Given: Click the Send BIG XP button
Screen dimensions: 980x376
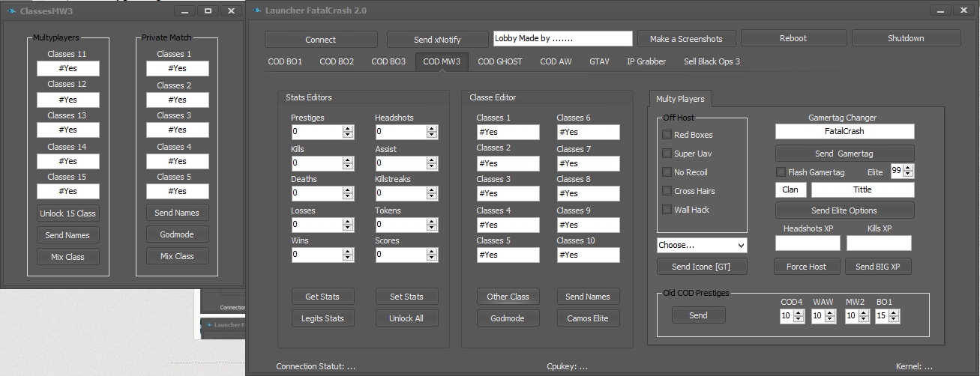Looking at the screenshot, I should coord(878,267).
